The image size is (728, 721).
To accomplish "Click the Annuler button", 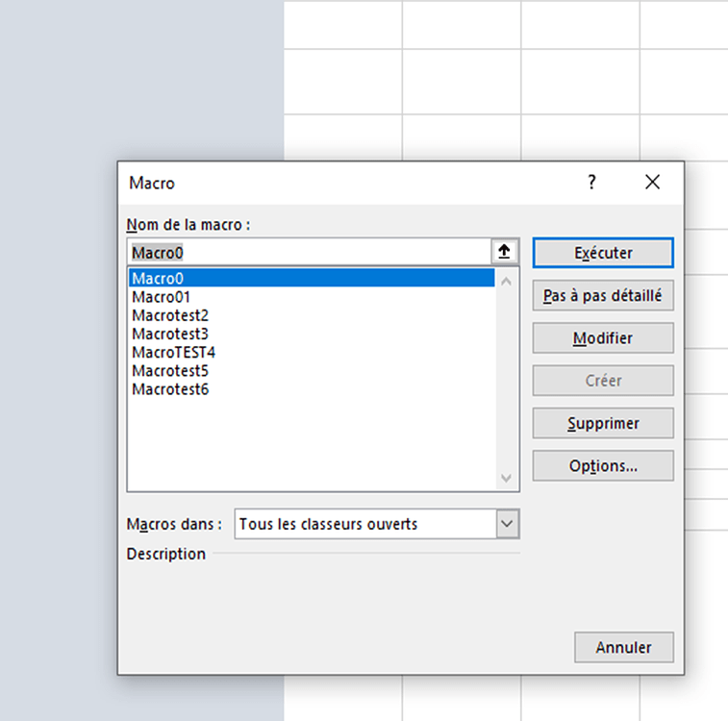I will tap(623, 647).
